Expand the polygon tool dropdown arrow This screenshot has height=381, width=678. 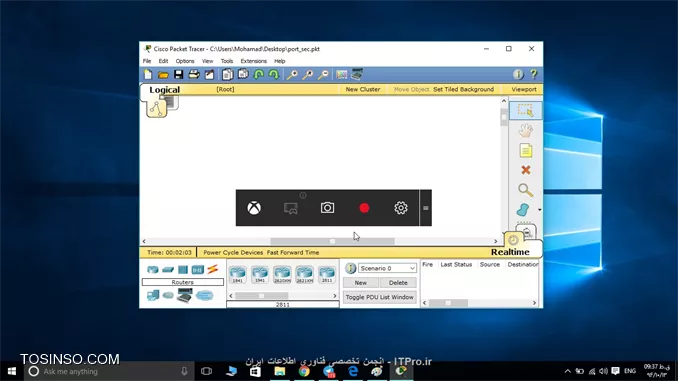click(x=539, y=210)
